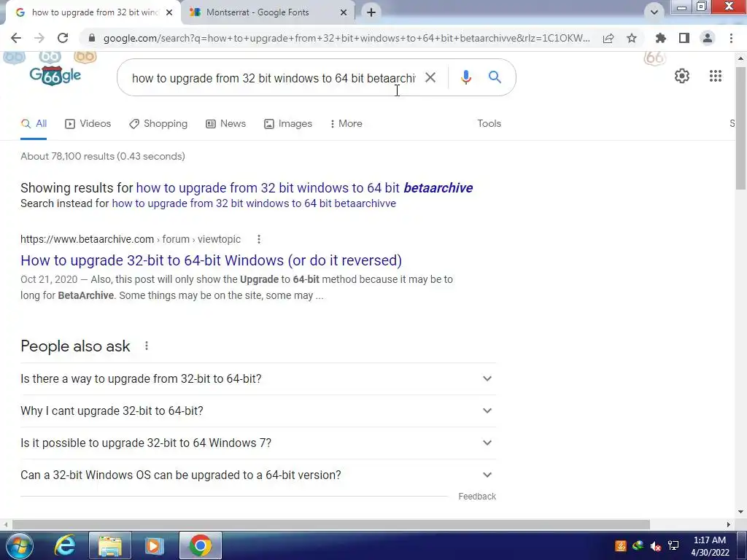Reload the current page
This screenshot has height=560, width=747.
63,38
